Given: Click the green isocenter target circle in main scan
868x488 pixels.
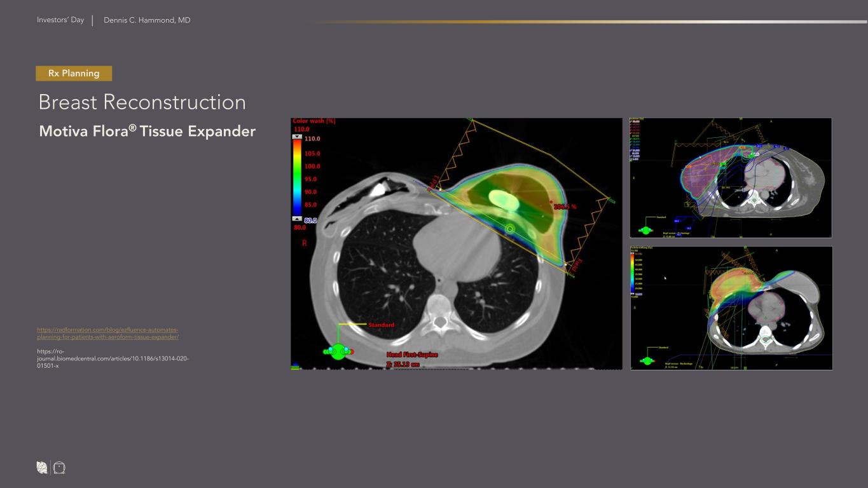Looking at the screenshot, I should (509, 228).
